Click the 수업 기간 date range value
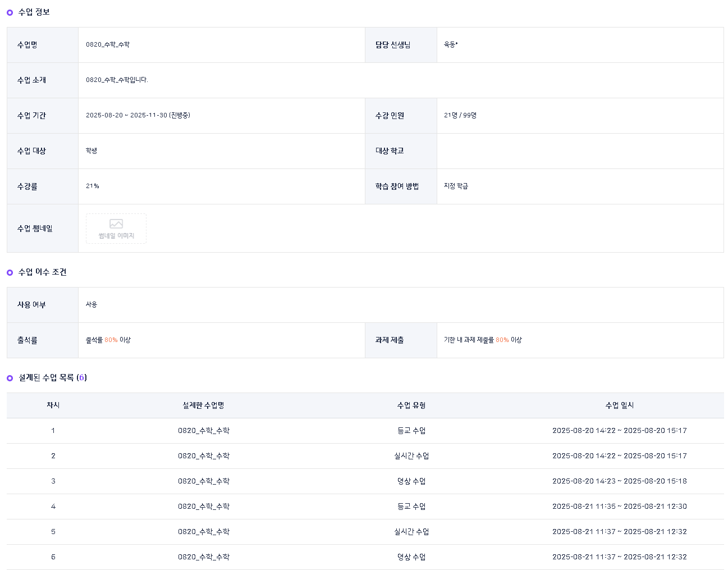The width and height of the screenshot is (728, 570). click(x=138, y=116)
